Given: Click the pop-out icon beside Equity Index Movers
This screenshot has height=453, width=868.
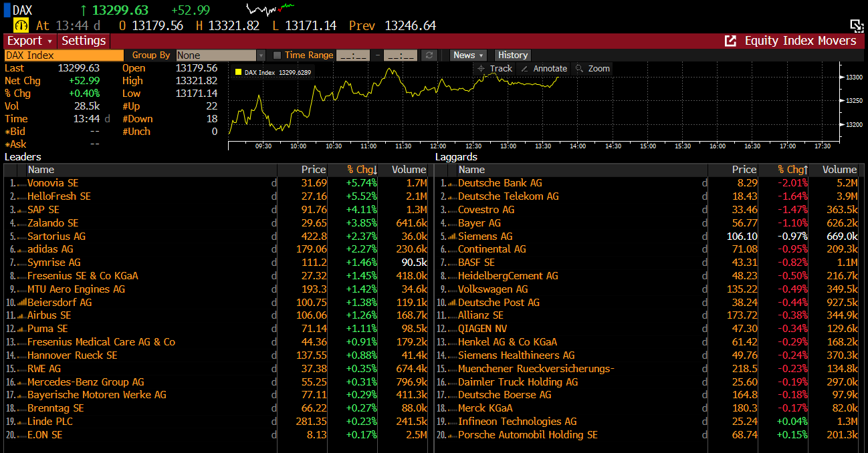Looking at the screenshot, I should (x=730, y=41).
